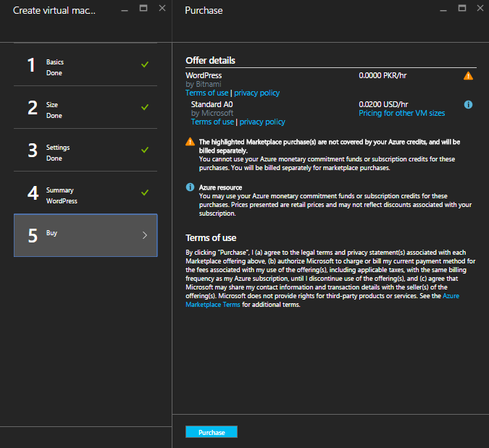Open Standard A0 privacy policy link
Screen dimensions: 489x448
pyautogui.click(x=262, y=122)
